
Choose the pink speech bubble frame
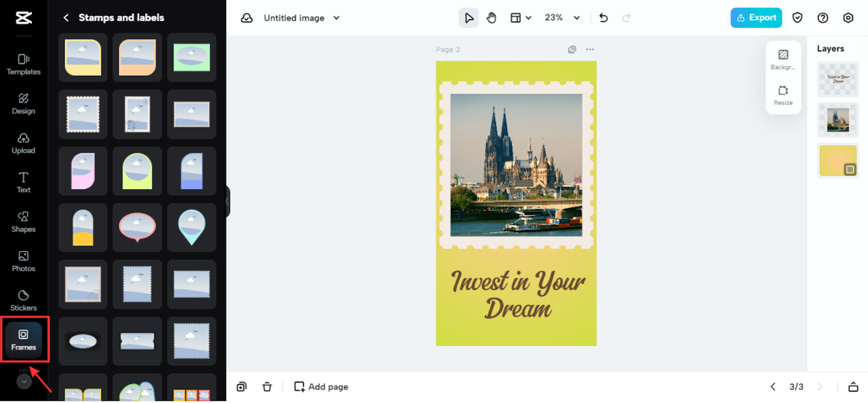tap(137, 228)
